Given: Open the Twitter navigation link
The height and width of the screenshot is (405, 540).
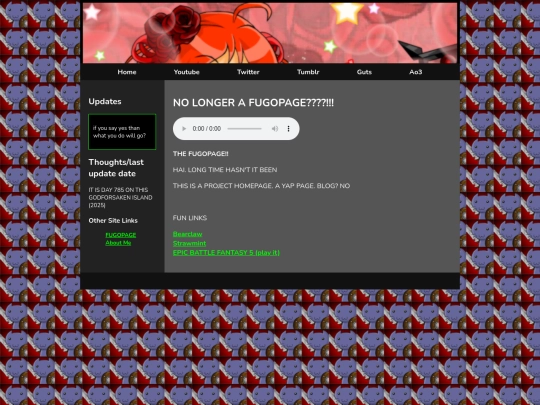Looking at the screenshot, I should tap(248, 72).
